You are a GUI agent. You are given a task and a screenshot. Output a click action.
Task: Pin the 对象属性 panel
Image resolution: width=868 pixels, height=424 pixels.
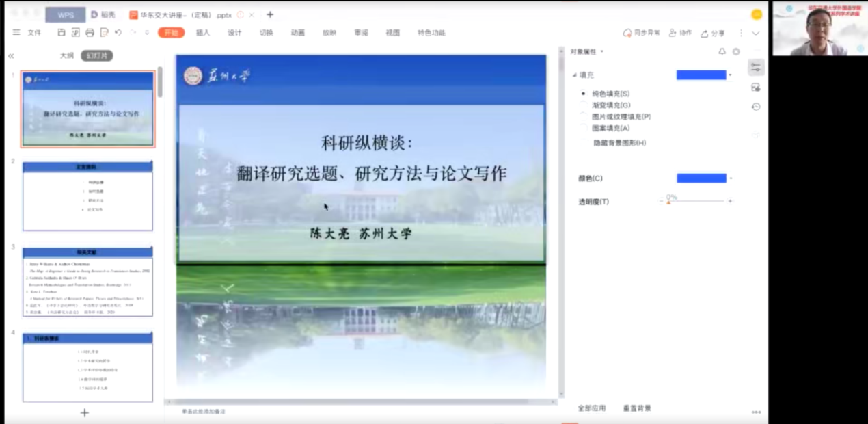tap(722, 52)
